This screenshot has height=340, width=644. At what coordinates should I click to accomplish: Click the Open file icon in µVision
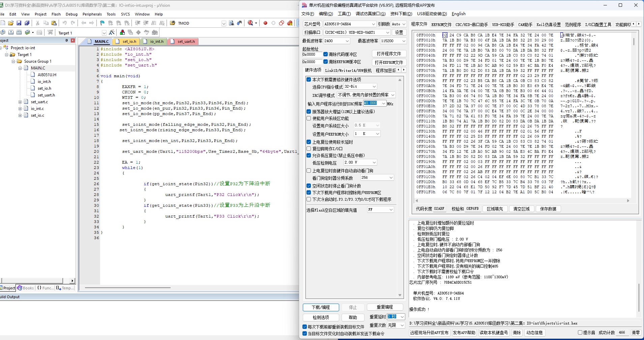11,23
